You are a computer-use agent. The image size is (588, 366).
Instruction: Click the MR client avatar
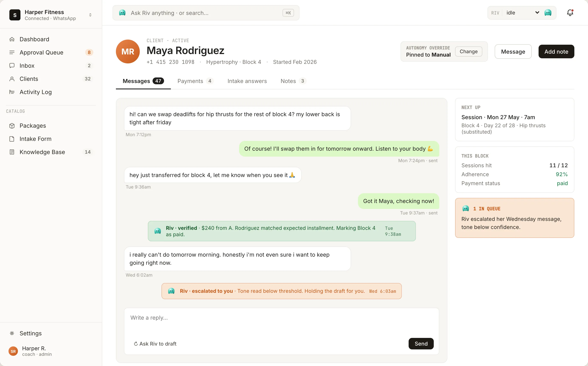tap(128, 51)
